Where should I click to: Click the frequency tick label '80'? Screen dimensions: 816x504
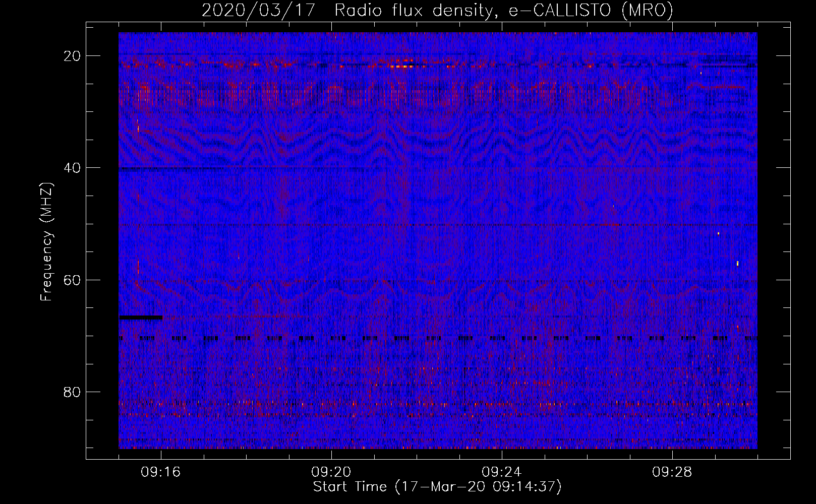pyautogui.click(x=73, y=392)
